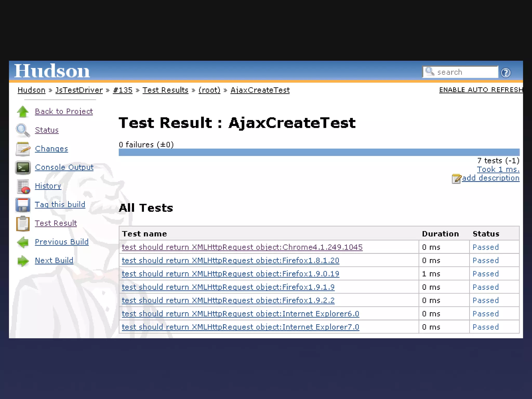Click the terminal Console Output icon
The height and width of the screenshot is (399, 532).
23,168
